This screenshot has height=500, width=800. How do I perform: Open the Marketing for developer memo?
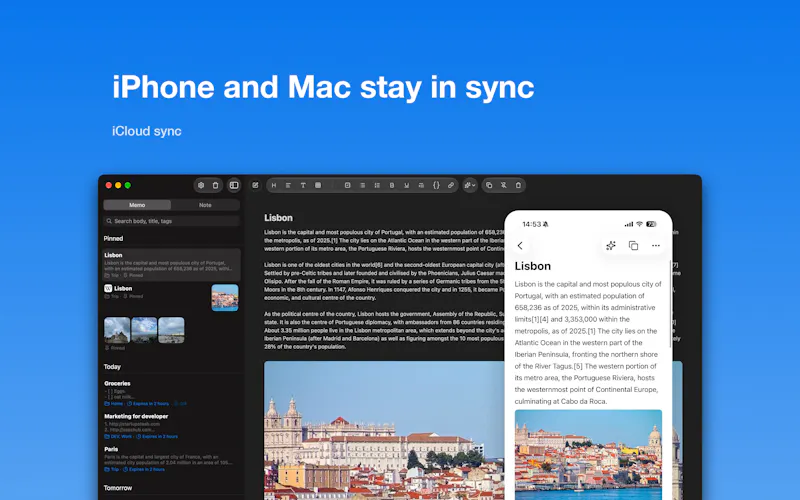click(x=171, y=427)
